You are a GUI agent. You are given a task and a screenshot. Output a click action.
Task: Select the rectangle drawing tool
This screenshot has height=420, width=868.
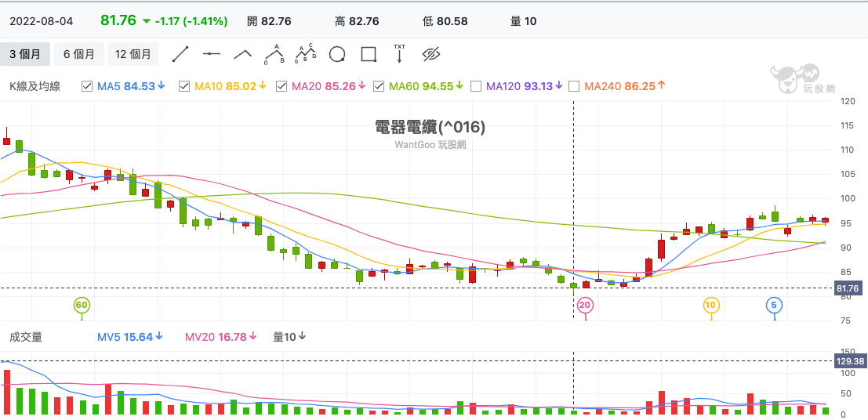click(x=369, y=54)
